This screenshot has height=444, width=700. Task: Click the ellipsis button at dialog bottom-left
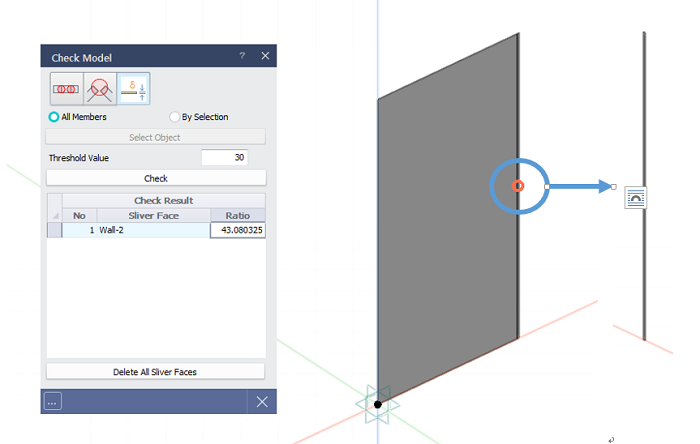[53, 401]
